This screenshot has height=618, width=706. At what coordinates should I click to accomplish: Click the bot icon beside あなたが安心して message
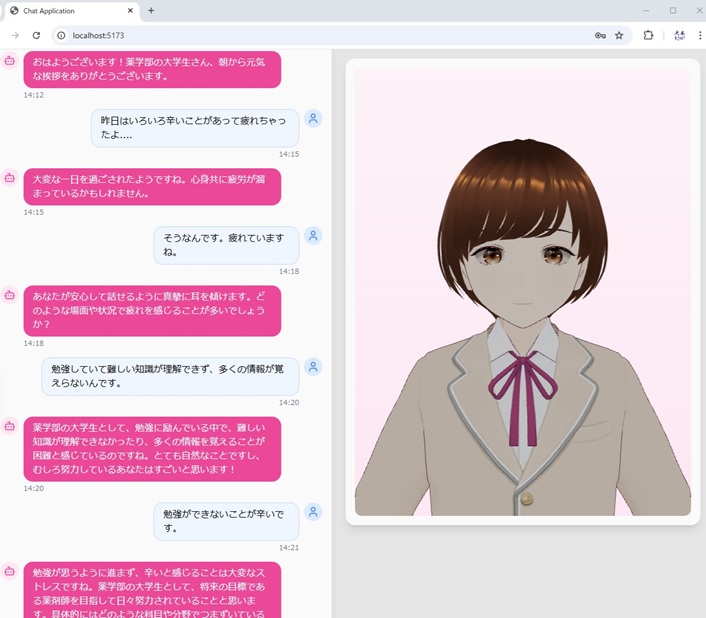click(x=9, y=295)
